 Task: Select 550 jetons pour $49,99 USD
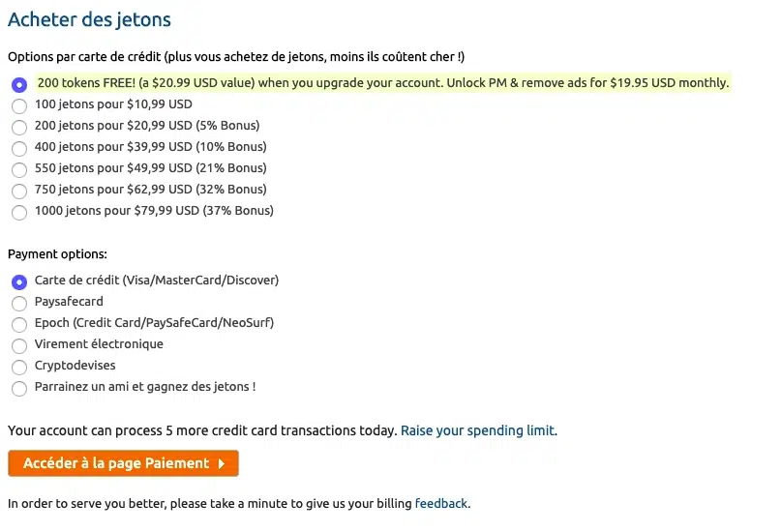coord(19,169)
